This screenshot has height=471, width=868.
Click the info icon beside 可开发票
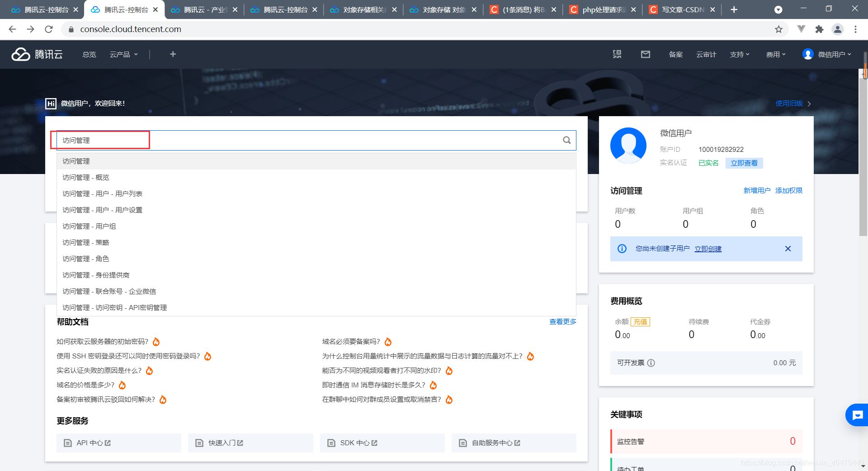pyautogui.click(x=651, y=363)
